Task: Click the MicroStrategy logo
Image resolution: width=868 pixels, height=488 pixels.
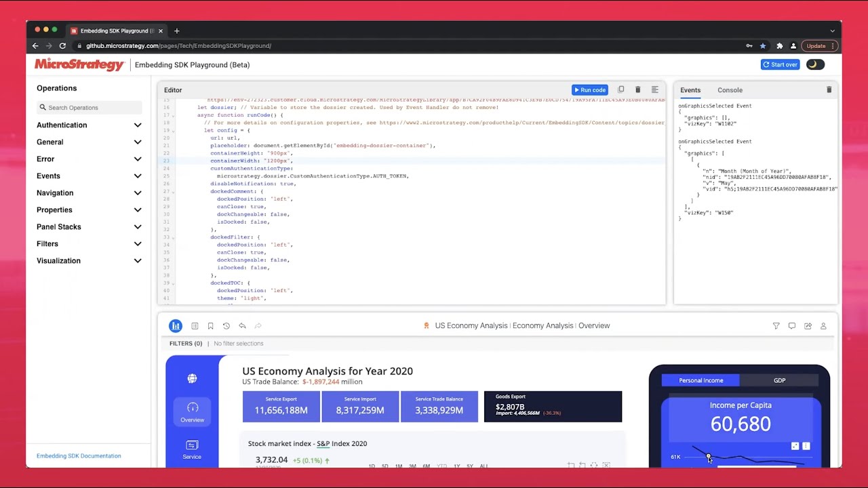Action: pyautogui.click(x=79, y=64)
